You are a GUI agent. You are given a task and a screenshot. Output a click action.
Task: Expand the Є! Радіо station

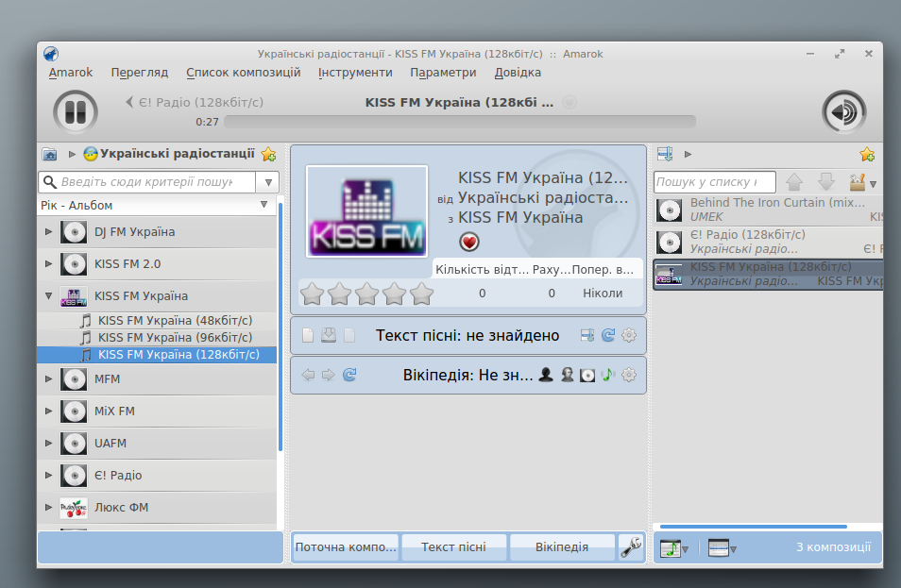tap(49, 476)
